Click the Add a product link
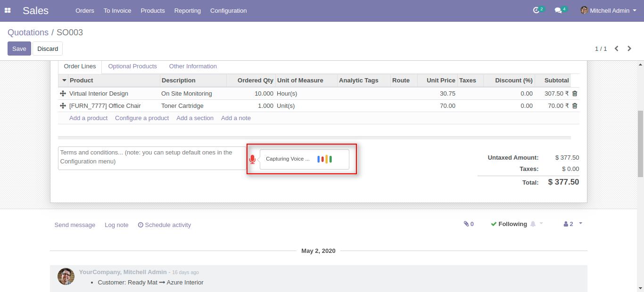 88,118
